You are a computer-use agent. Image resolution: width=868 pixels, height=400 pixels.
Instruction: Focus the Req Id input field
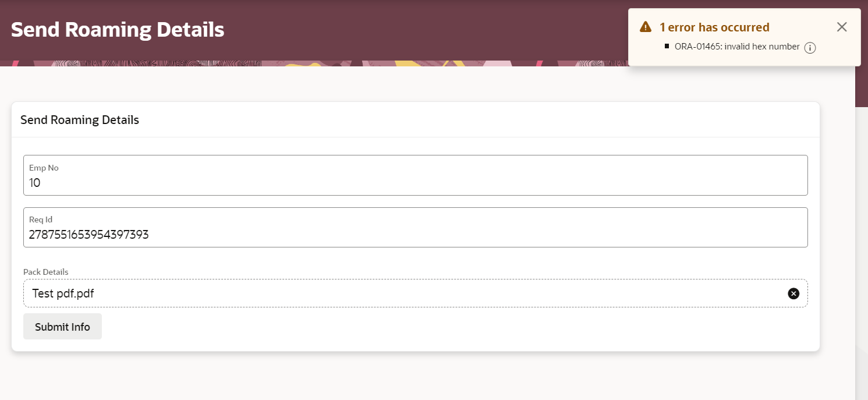click(x=415, y=227)
